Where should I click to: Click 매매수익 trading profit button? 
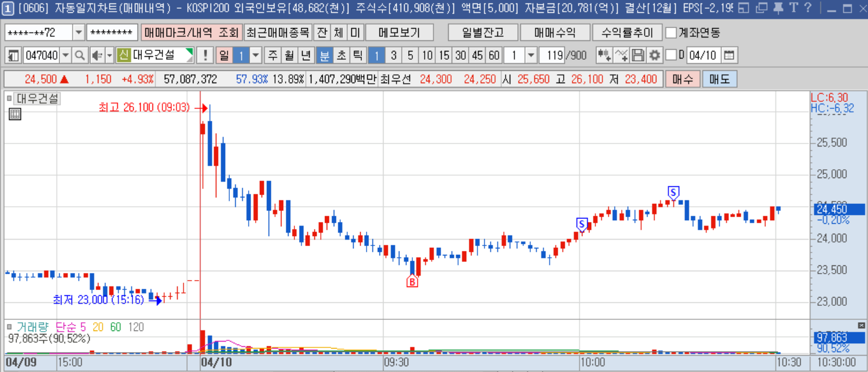[x=554, y=32]
